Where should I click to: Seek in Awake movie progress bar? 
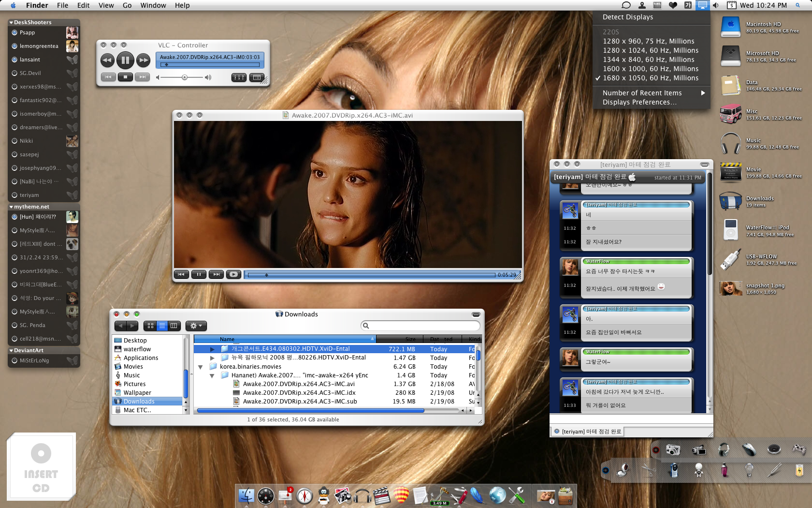(371, 275)
